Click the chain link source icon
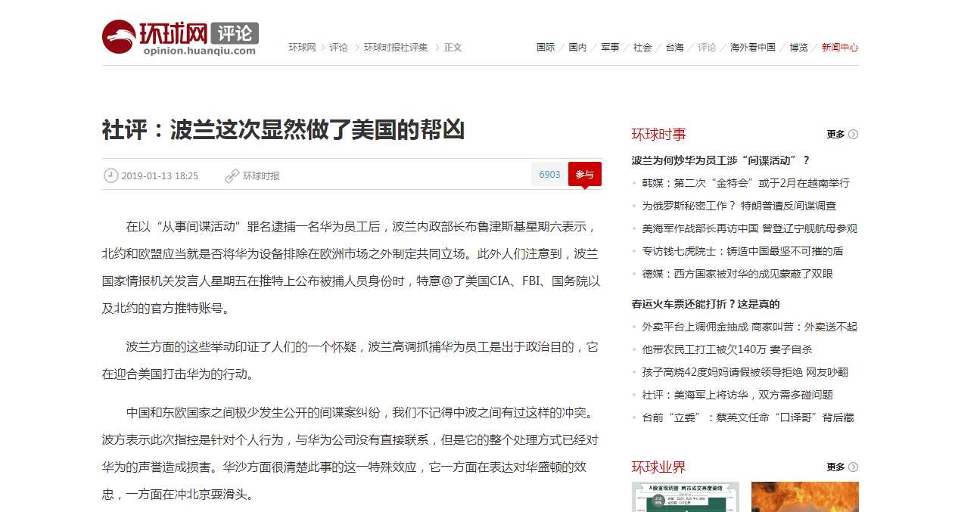 232,175
